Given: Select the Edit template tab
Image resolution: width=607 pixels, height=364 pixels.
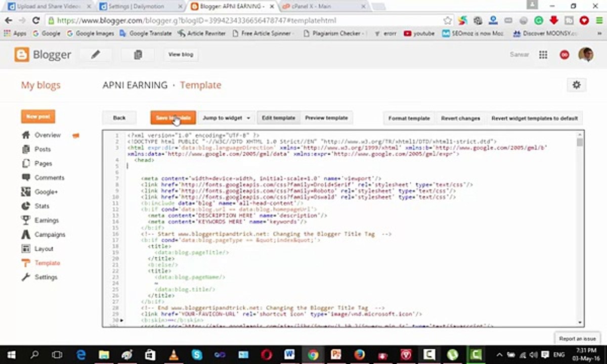Looking at the screenshot, I should pos(278,118).
